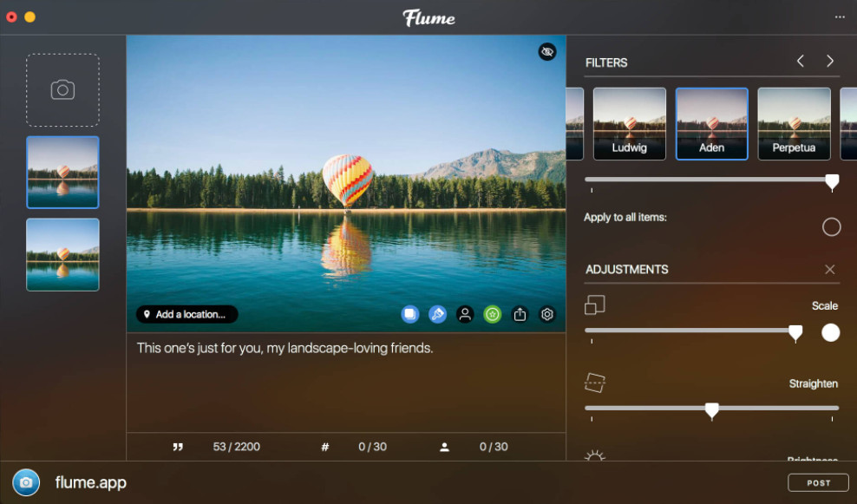857x504 pixels.
Task: Click the flume.app account name
Action: click(x=91, y=482)
